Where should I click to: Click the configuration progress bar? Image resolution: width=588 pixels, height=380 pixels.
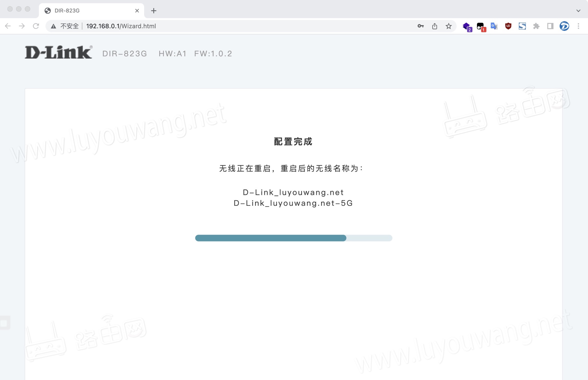[x=293, y=238]
